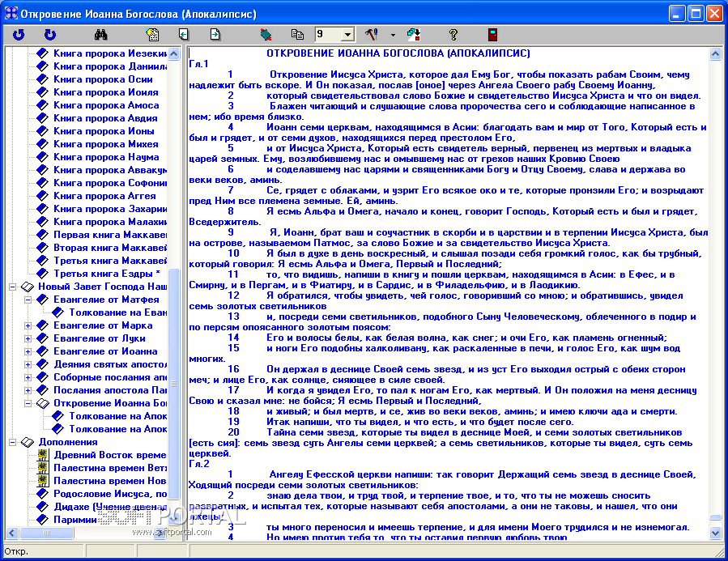The image size is (728, 561).
Task: Select Книга пророка Иезекииля in tree
Action: [x=110, y=53]
